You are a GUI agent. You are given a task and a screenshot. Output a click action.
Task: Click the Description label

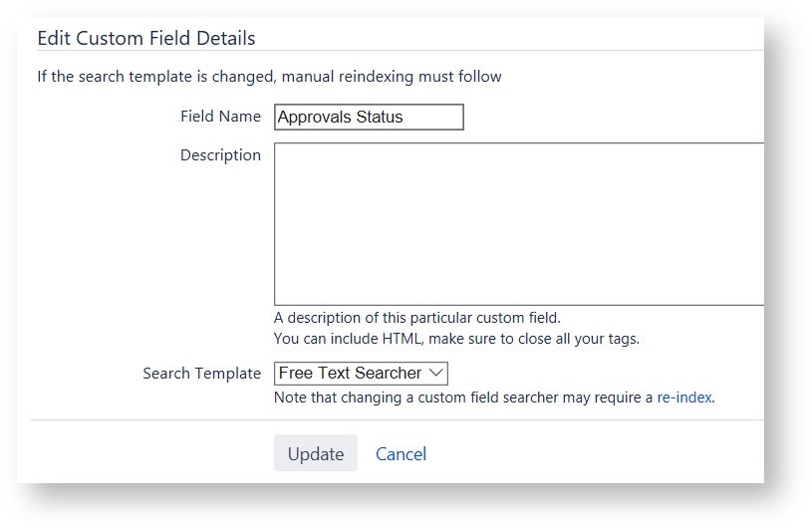[220, 155]
